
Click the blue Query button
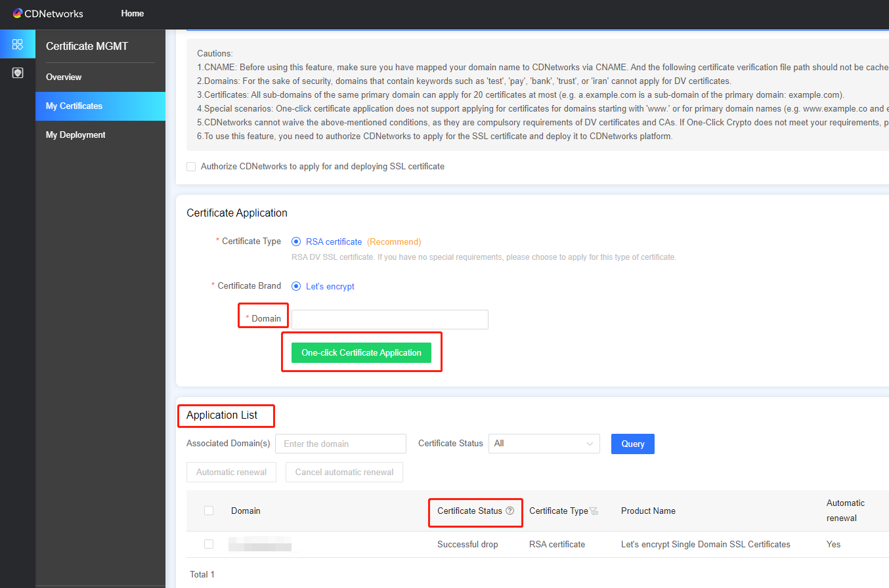633,444
